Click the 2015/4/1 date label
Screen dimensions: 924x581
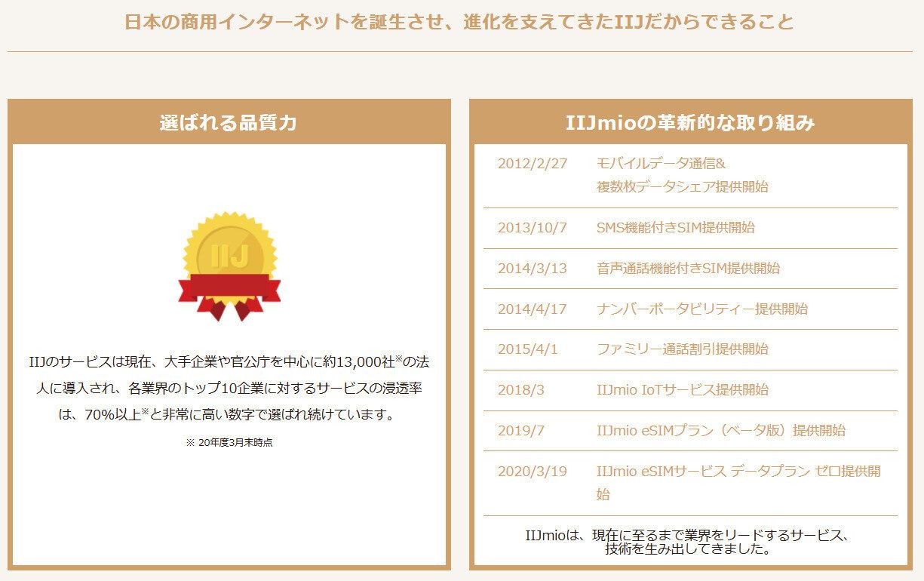tap(527, 349)
